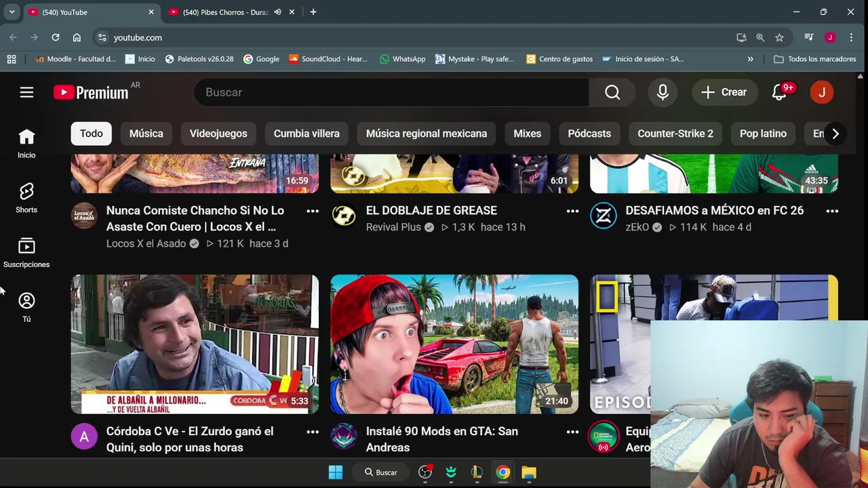
Task: Select the Música filter chip
Action: (x=146, y=134)
